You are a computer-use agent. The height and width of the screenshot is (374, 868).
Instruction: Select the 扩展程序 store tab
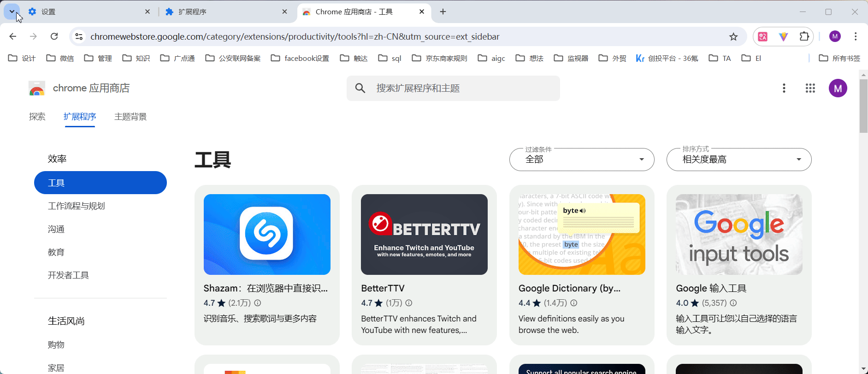(x=80, y=117)
